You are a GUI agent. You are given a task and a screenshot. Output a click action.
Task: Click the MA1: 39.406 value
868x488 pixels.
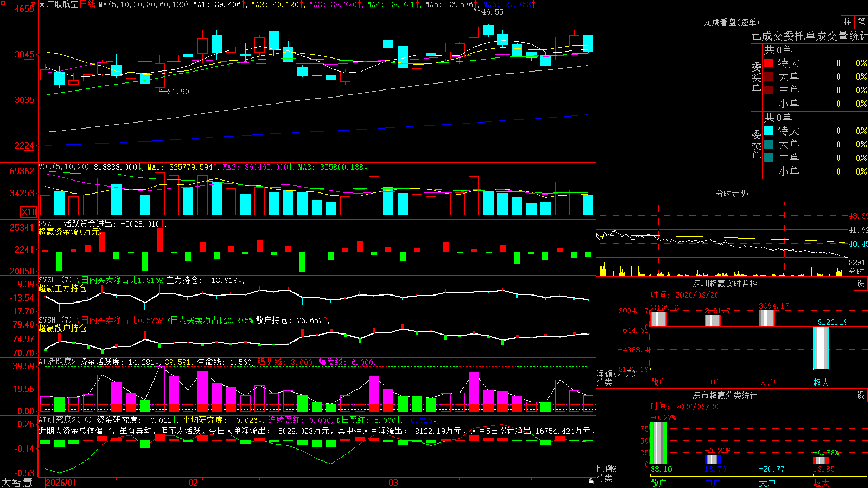[217, 4]
